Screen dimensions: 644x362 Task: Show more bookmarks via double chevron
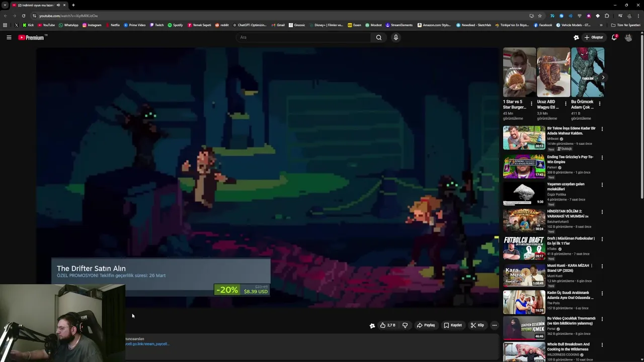pyautogui.click(x=601, y=25)
